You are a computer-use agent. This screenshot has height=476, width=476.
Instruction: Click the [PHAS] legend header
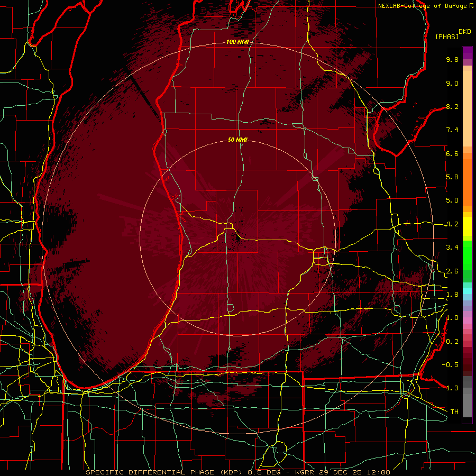[x=447, y=36]
